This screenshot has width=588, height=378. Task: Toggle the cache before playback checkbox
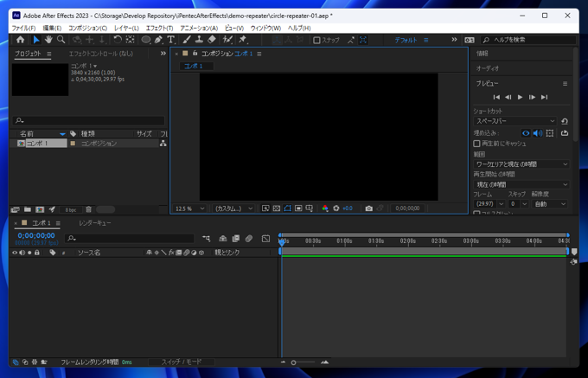[x=477, y=144]
